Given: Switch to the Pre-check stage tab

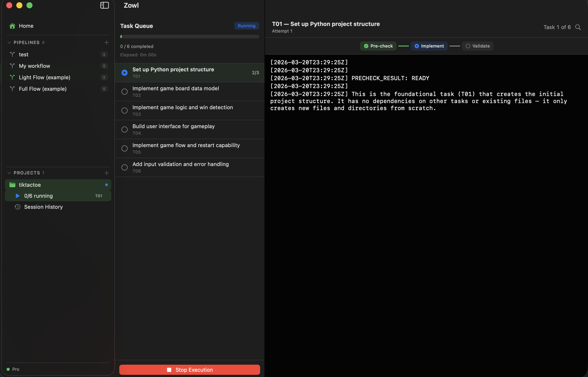Looking at the screenshot, I should coord(378,46).
